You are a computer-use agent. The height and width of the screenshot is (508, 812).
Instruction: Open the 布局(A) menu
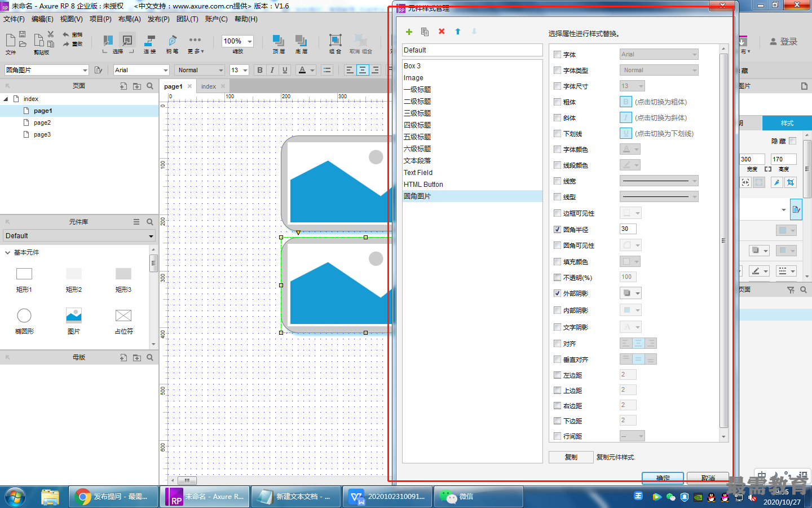coord(130,19)
